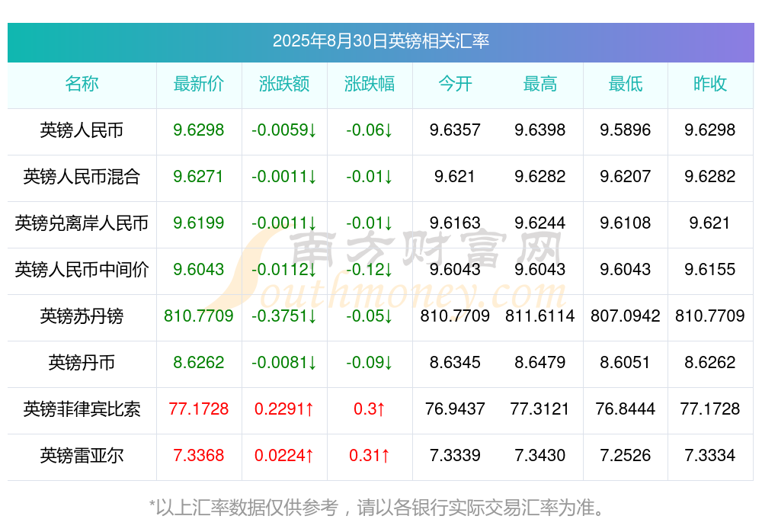Select the green latest price 8.6262
This screenshot has height=532, width=762.
198,362
